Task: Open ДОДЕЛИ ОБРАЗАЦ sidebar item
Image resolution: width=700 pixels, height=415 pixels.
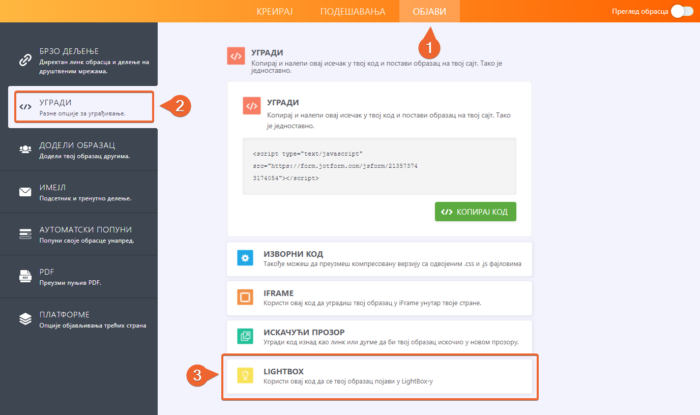Action: point(79,149)
